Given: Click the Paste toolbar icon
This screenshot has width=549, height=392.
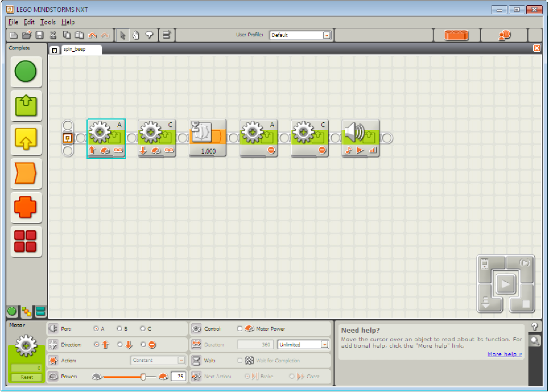Looking at the screenshot, I should (x=79, y=35).
